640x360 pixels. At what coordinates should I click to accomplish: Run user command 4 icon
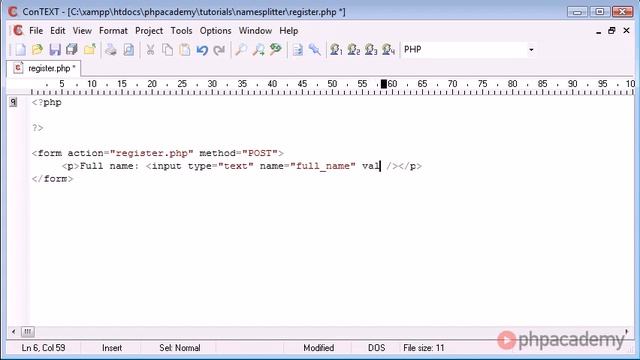tap(388, 50)
